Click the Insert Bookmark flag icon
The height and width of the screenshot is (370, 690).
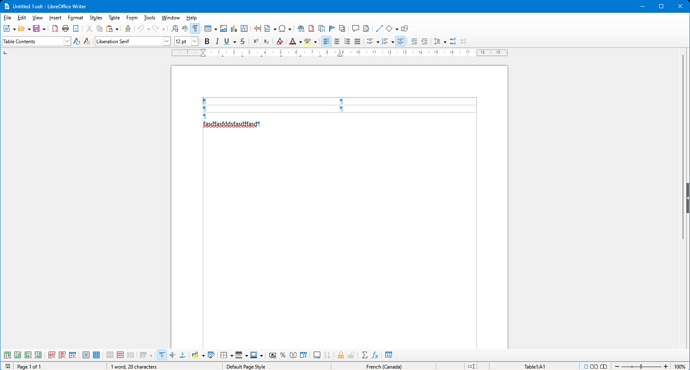coord(332,29)
